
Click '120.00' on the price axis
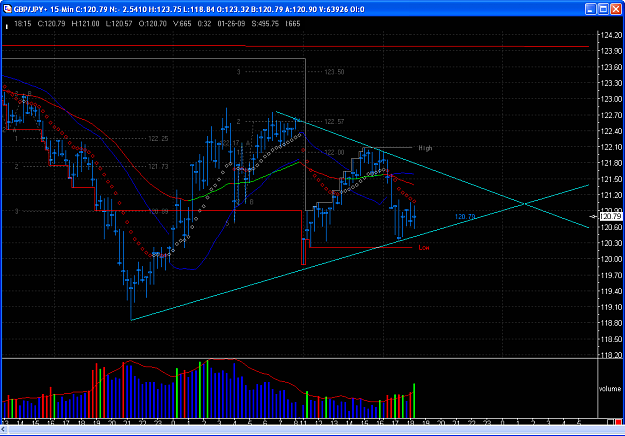click(611, 259)
